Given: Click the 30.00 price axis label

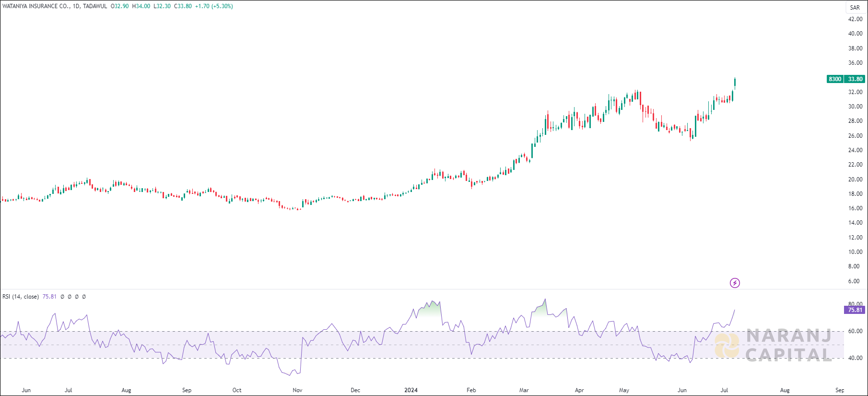Looking at the screenshot, I should click(x=855, y=107).
